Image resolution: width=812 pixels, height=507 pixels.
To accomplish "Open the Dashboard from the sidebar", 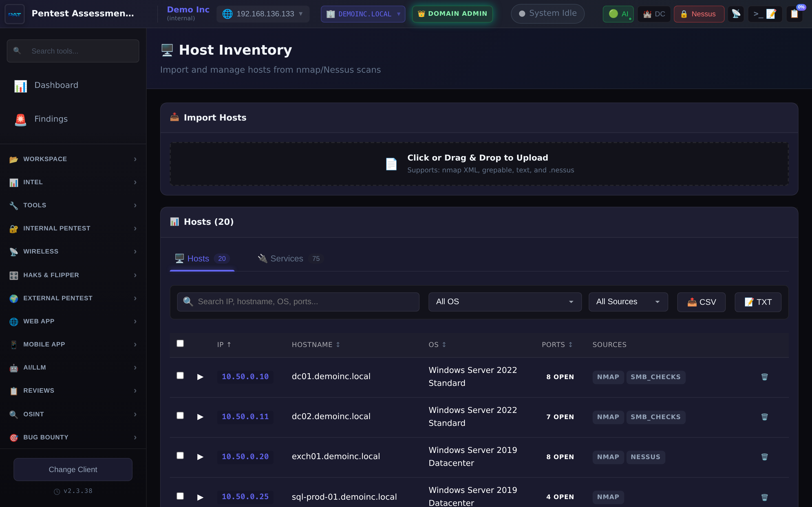I will pyautogui.click(x=56, y=85).
